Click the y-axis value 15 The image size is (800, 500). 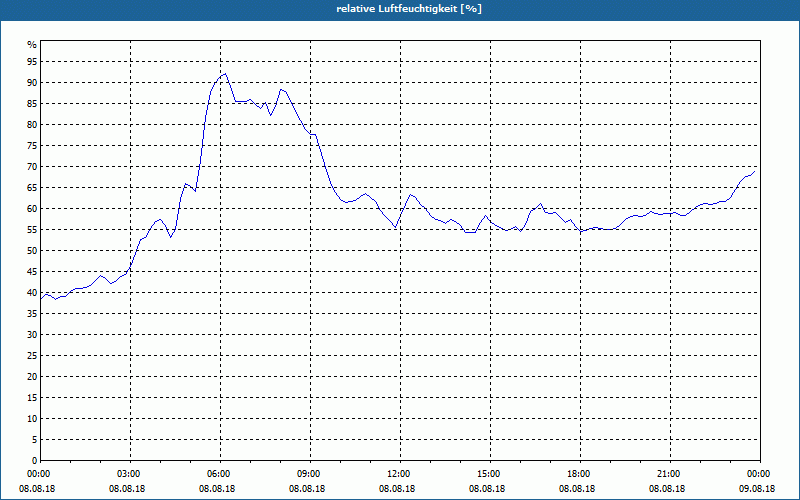click(x=32, y=397)
